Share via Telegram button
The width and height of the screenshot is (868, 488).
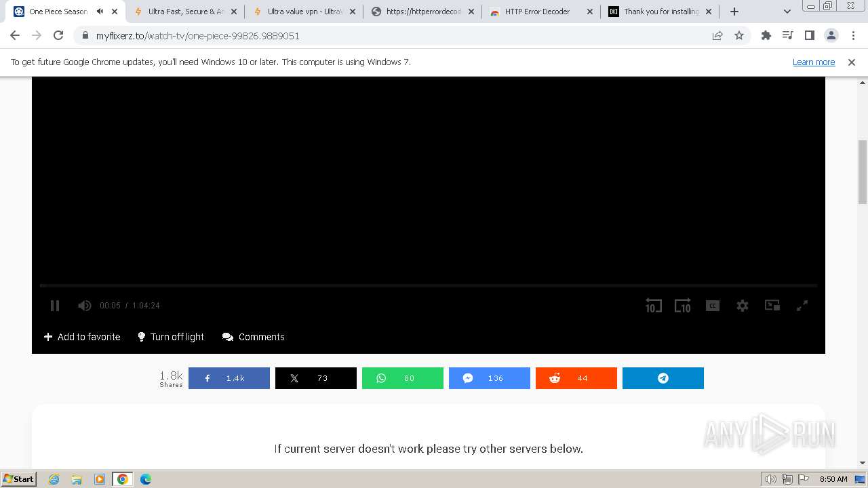pos(663,378)
